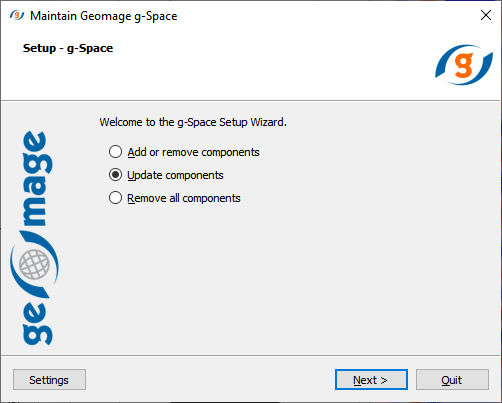Screen dimensions: 502x403
Task: Close the Maintain Geomage g-Space window
Action: pos(486,15)
